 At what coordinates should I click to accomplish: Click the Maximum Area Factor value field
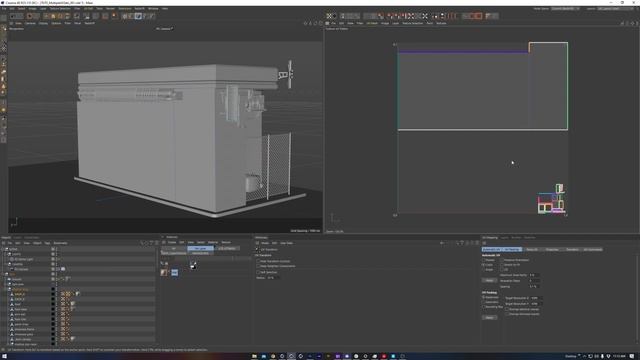(534, 275)
